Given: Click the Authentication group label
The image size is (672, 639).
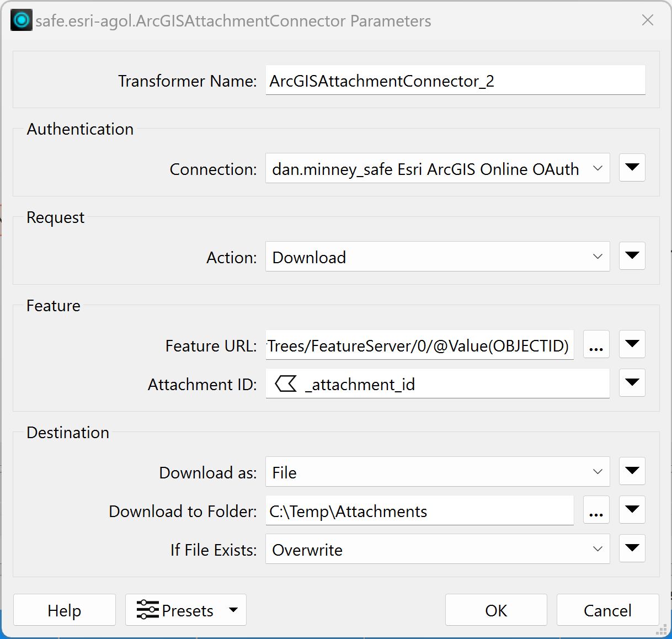Looking at the screenshot, I should click(x=81, y=129).
